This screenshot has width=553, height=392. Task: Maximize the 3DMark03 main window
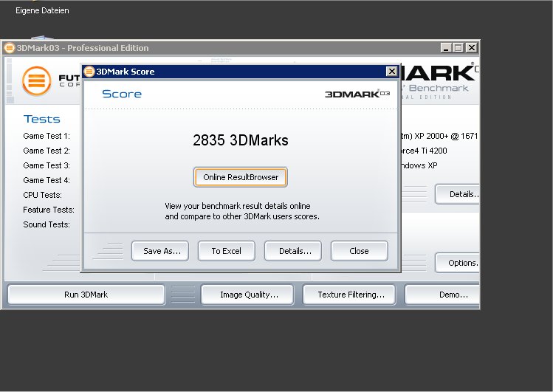(x=458, y=47)
